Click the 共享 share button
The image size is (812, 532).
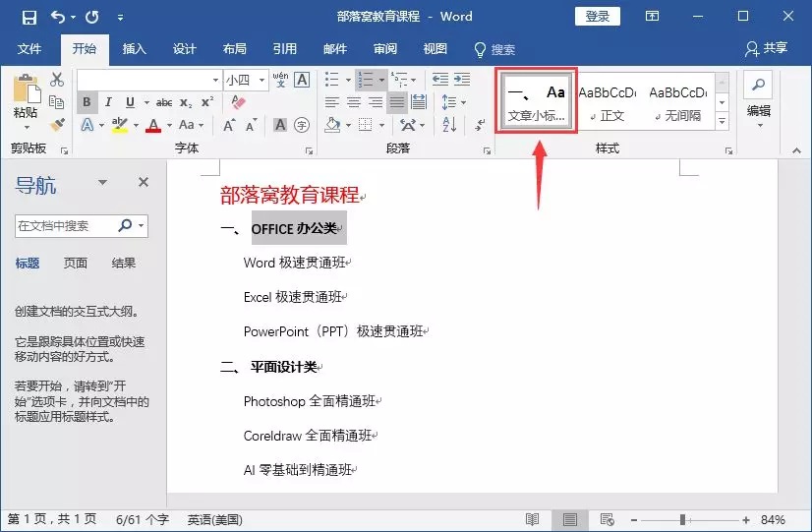[767, 49]
